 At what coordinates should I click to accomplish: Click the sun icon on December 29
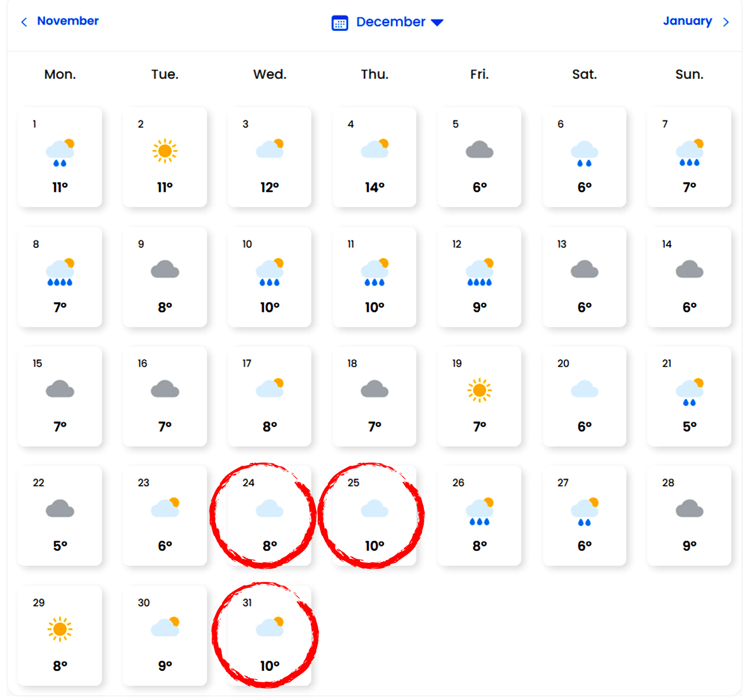[x=60, y=629]
